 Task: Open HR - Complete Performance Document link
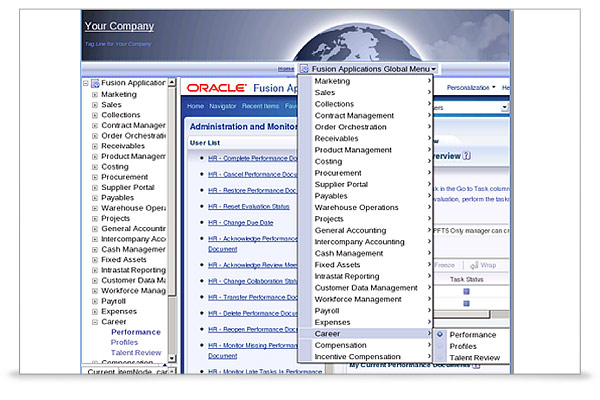point(253,158)
